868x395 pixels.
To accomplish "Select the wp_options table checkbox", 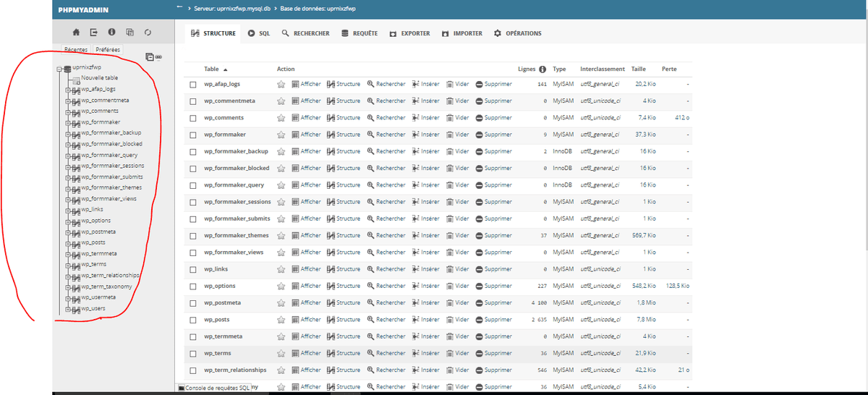I will [193, 286].
